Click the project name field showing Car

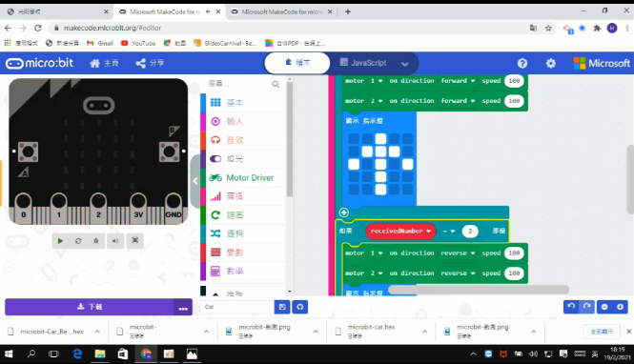pos(237,307)
